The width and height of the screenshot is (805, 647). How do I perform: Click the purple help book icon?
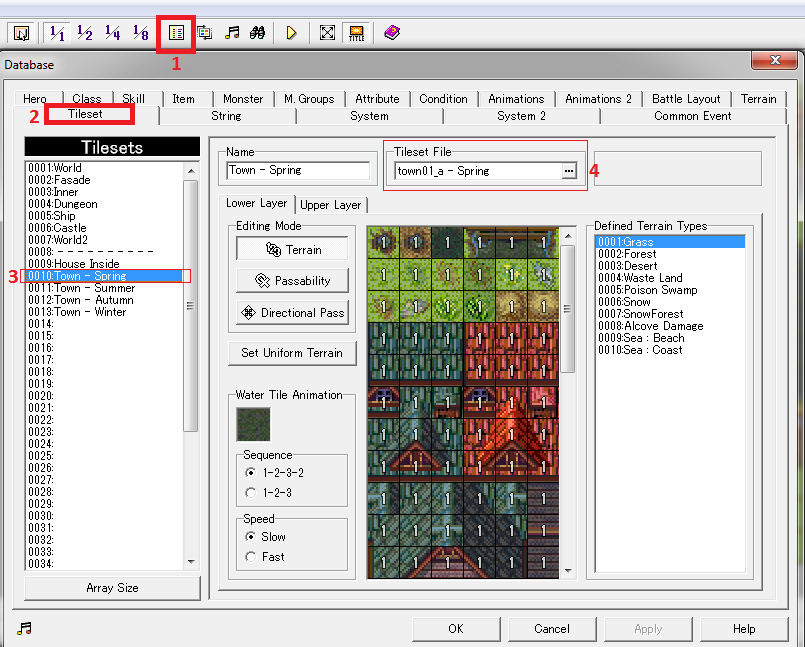pyautogui.click(x=391, y=33)
